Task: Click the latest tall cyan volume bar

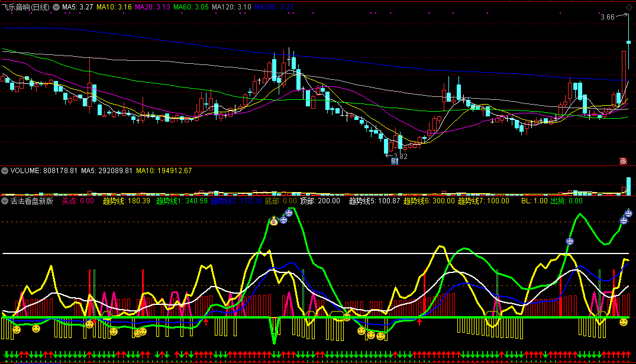Action: point(629,186)
